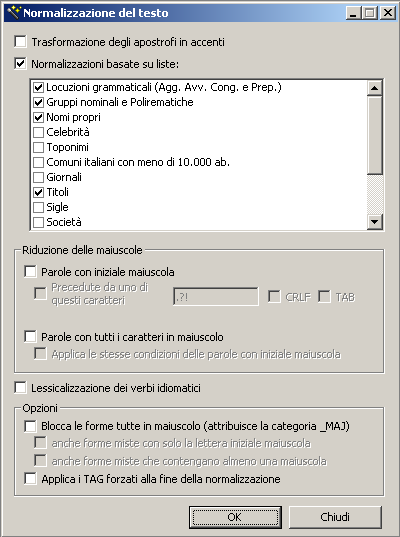This screenshot has width=400, height=537.
Task: Enable Trasformazione degli apostrofi in accenti
Action: coord(21,42)
